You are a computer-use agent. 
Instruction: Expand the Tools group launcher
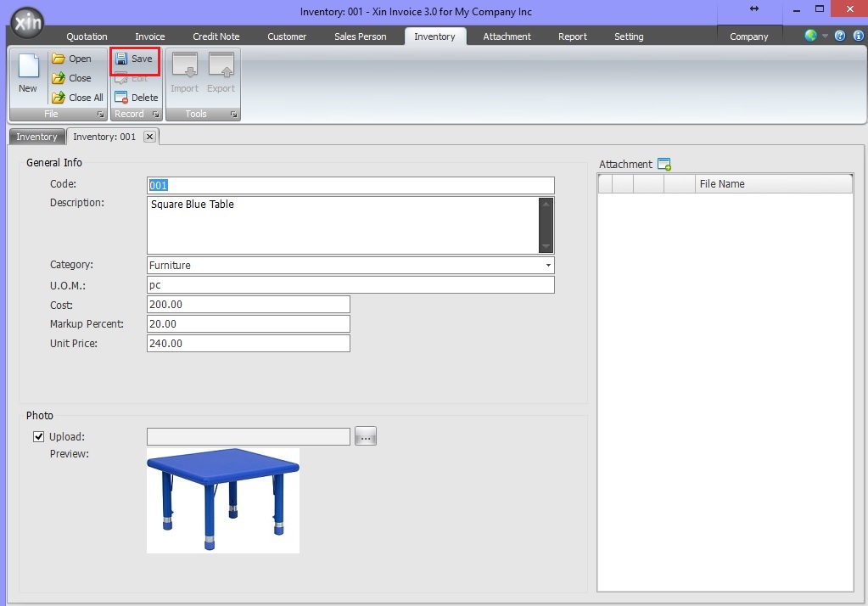(233, 114)
